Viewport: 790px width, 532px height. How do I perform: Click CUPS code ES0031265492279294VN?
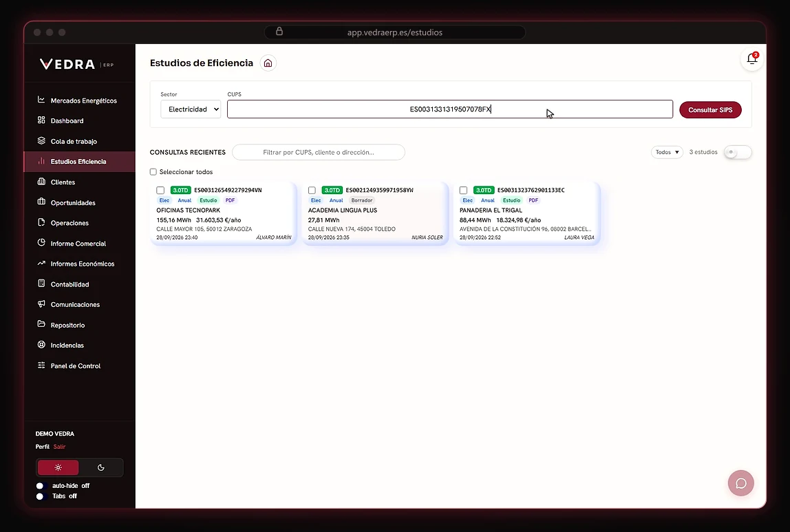pos(228,190)
